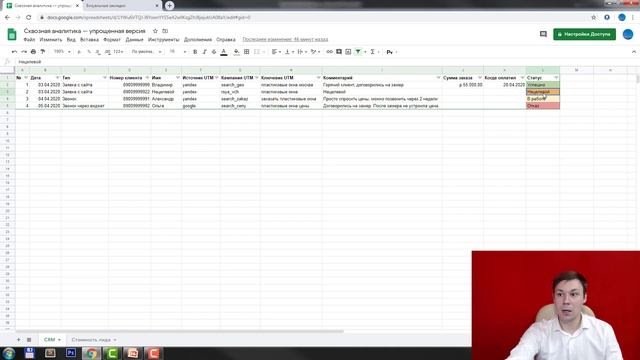Viewport: 640px width, 360px height.
Task: Apply percent format
Action: pyautogui.click(x=89, y=52)
